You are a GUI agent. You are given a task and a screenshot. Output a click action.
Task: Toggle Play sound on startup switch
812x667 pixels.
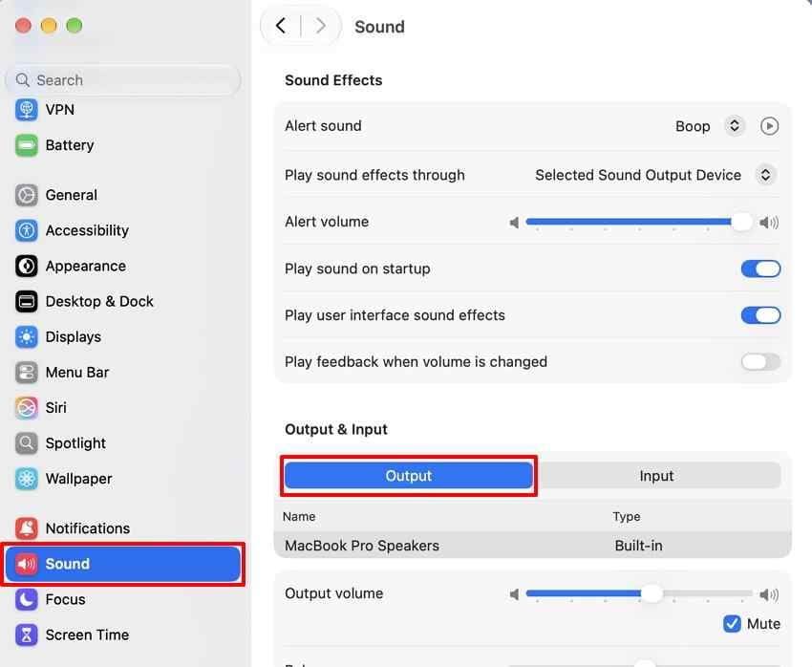pyautogui.click(x=760, y=269)
